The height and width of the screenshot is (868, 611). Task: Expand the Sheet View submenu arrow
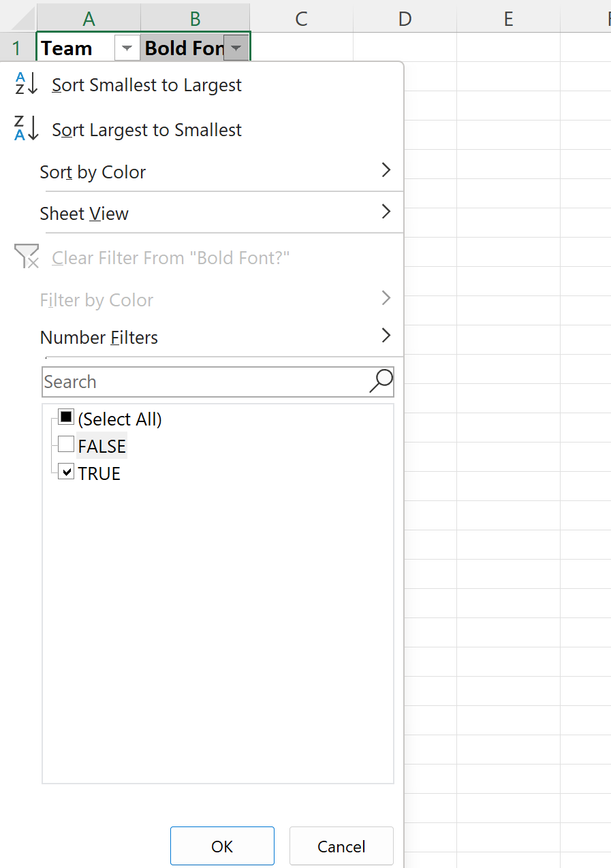[386, 212]
